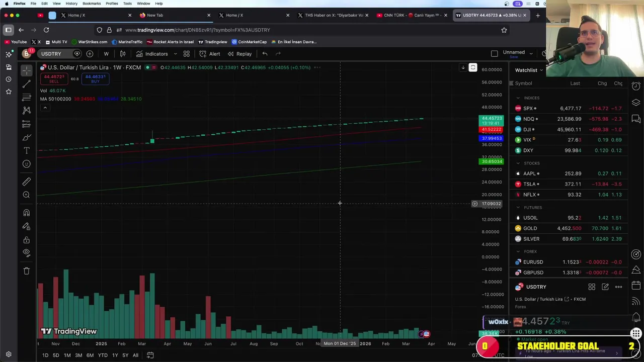
Task: Toggle the fullscreen layout square icon
Action: [495, 54]
